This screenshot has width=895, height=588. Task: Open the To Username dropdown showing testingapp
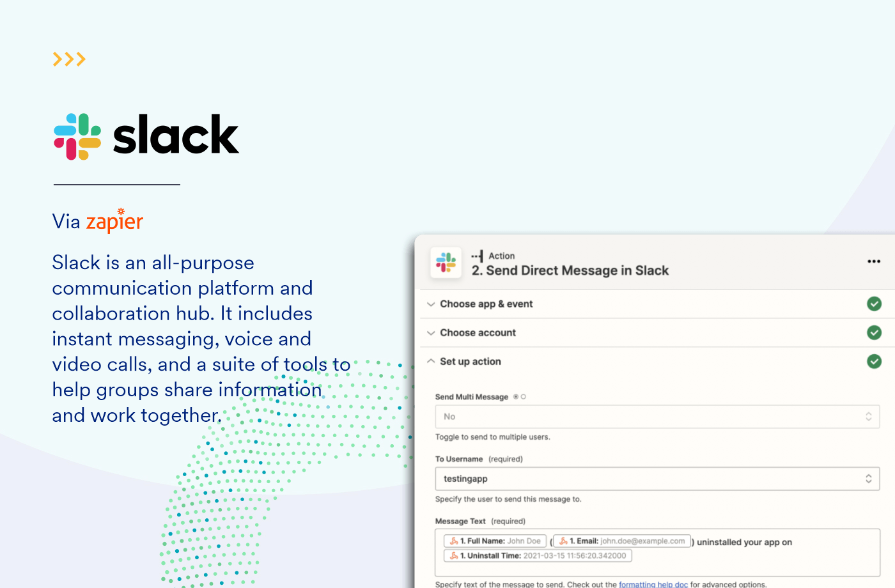(657, 479)
